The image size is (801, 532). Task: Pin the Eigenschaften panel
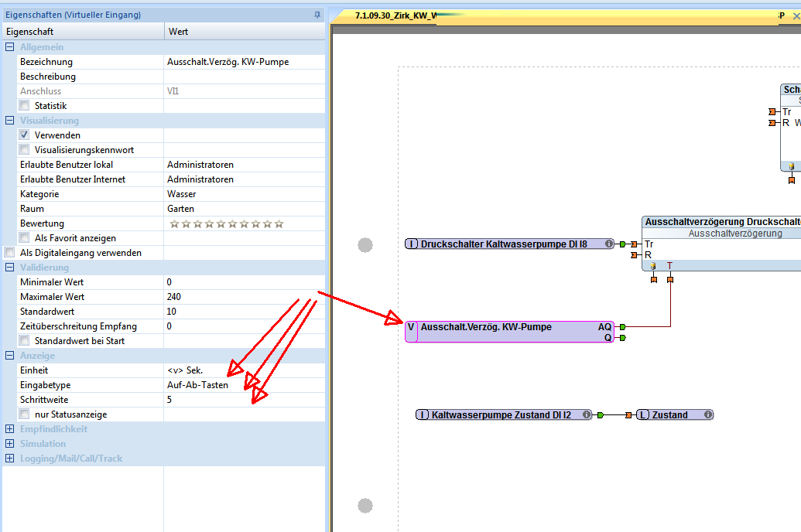tap(317, 15)
